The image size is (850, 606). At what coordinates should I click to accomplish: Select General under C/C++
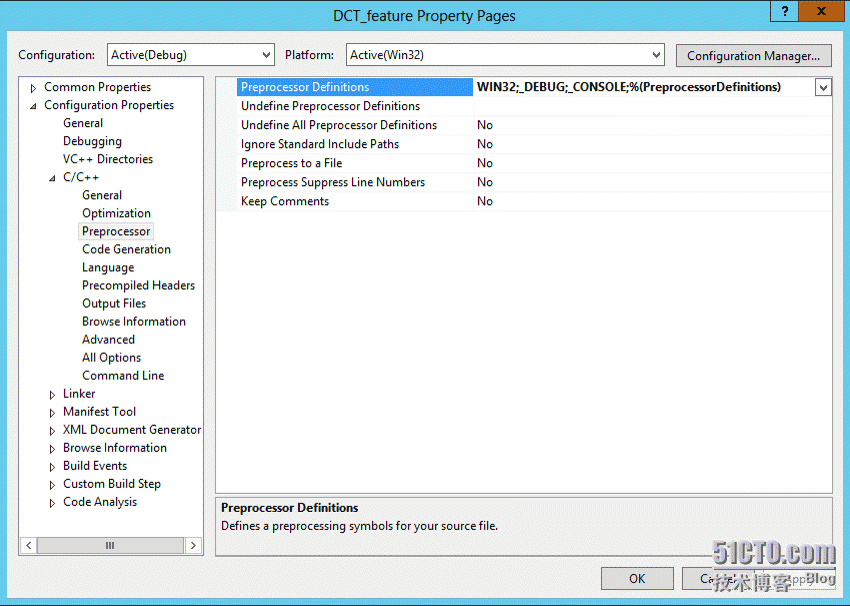point(102,195)
